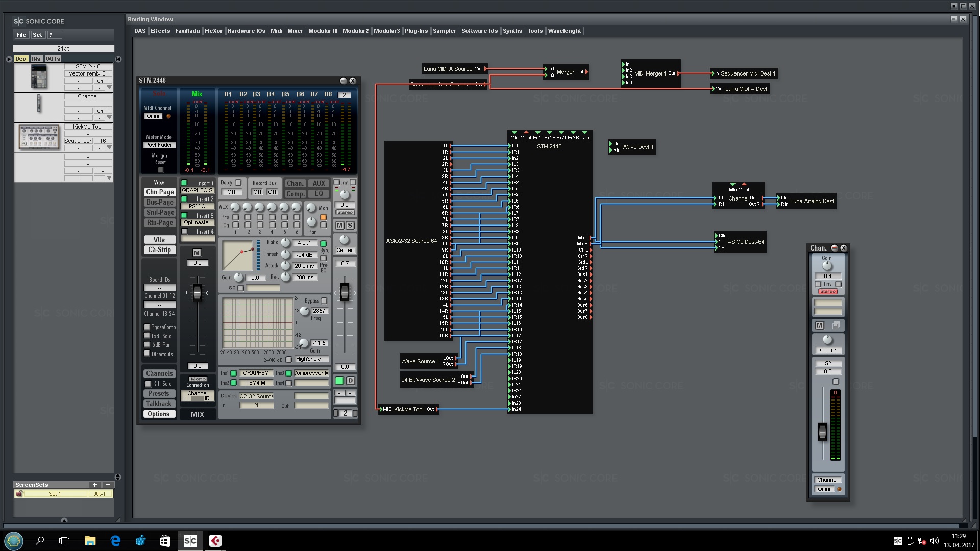The width and height of the screenshot is (980, 551).
Task: Mute the mix channel with M
Action: click(x=197, y=253)
